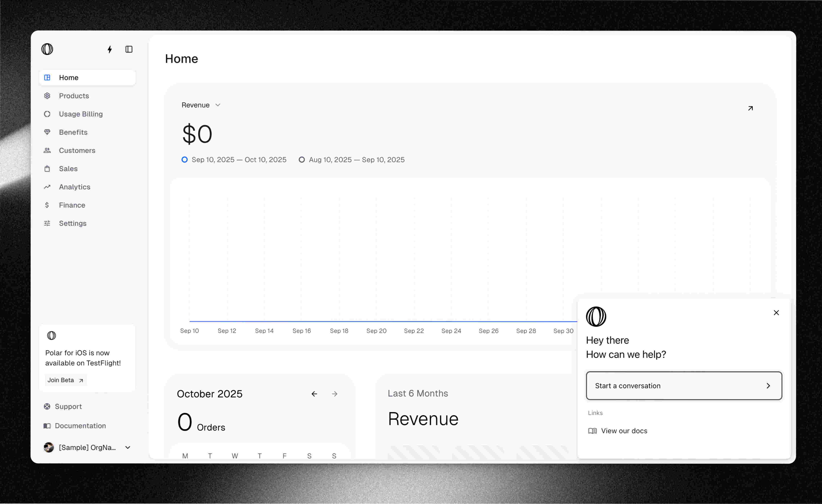Image resolution: width=822 pixels, height=504 pixels.
Task: Open revenue chart in full view arrow
Action: 750,108
